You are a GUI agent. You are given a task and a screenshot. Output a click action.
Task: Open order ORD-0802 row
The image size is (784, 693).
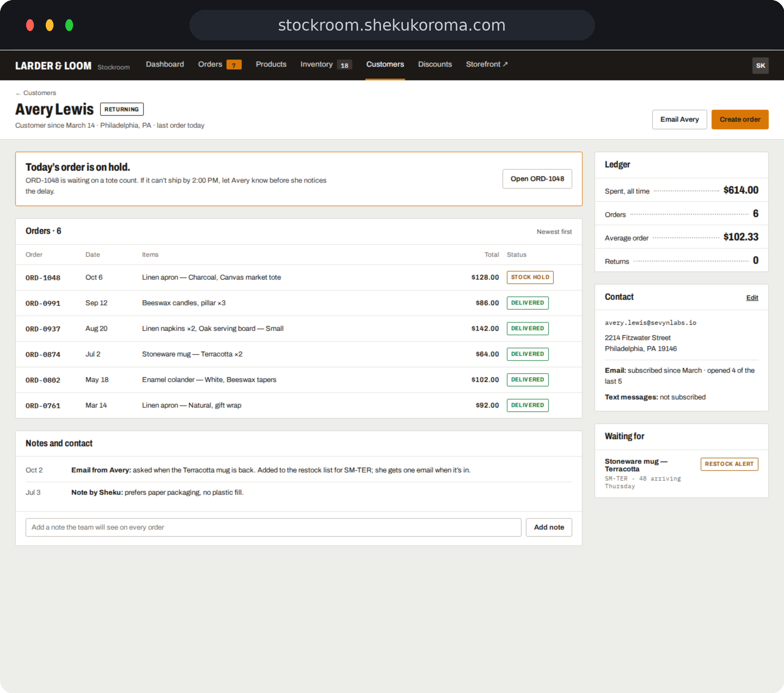coord(298,380)
